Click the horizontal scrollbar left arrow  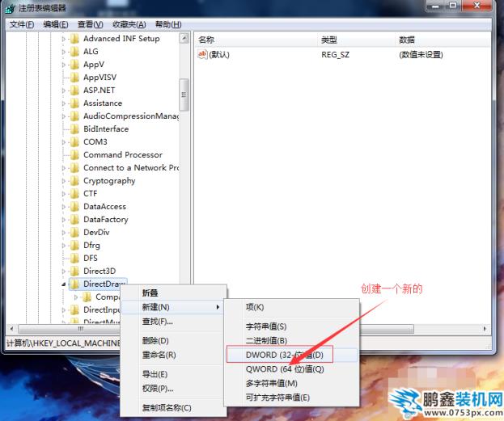click(x=11, y=329)
